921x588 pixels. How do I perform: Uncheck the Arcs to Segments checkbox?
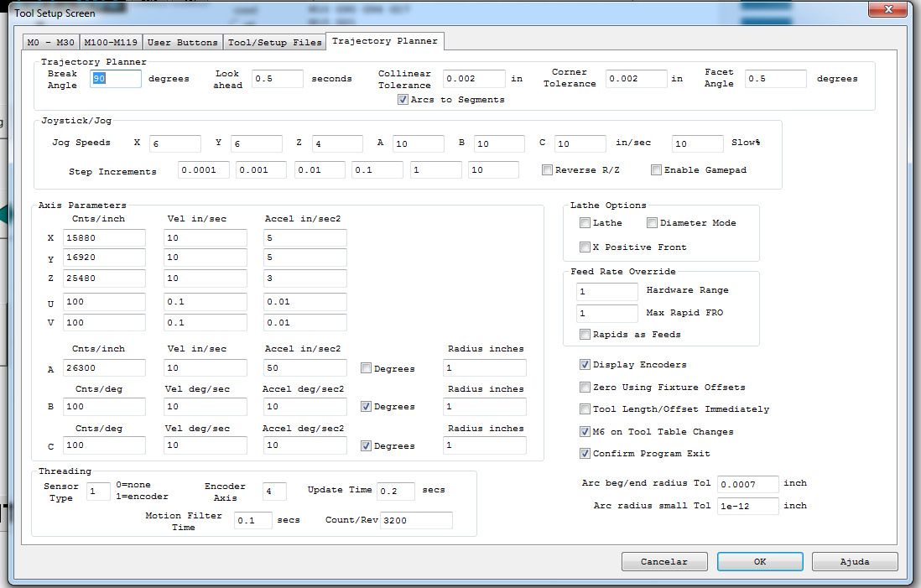point(403,100)
